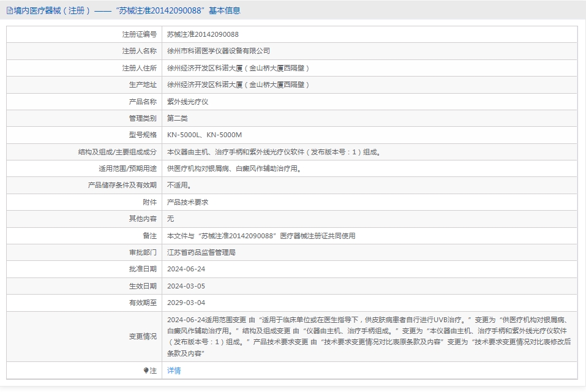Click the attachment value 产品技术要求
Screen dimensions: 586x392
click(187, 202)
